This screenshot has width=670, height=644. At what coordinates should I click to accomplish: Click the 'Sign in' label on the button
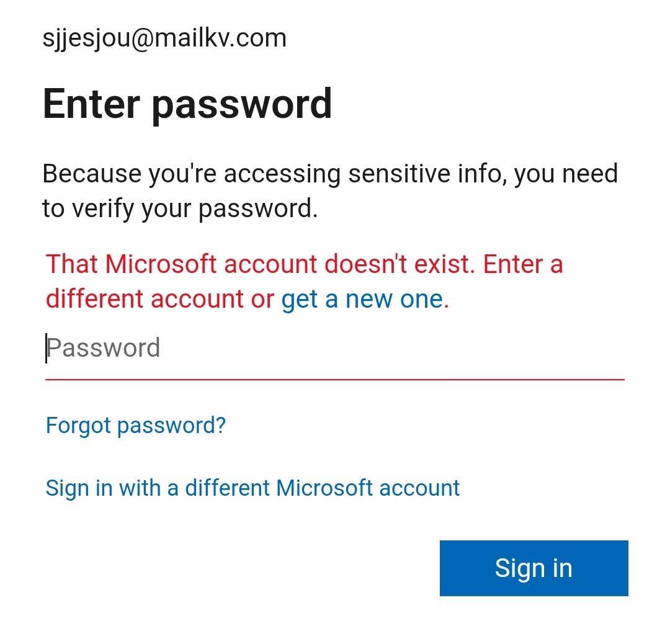pos(534,568)
